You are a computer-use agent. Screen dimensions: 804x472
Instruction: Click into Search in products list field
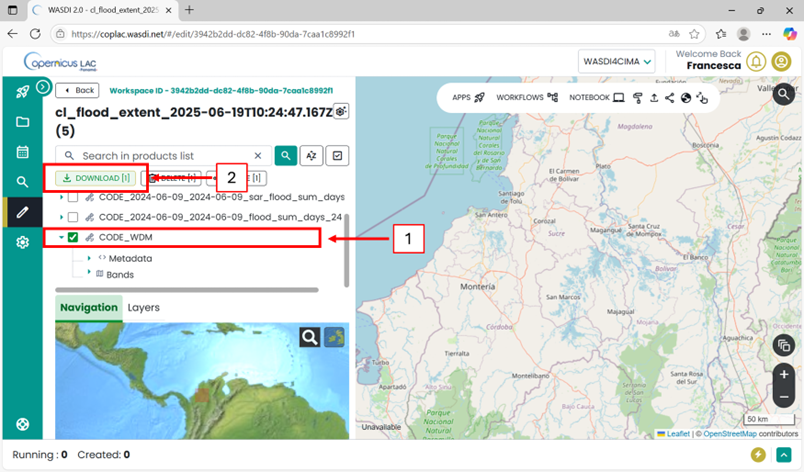coord(162,156)
